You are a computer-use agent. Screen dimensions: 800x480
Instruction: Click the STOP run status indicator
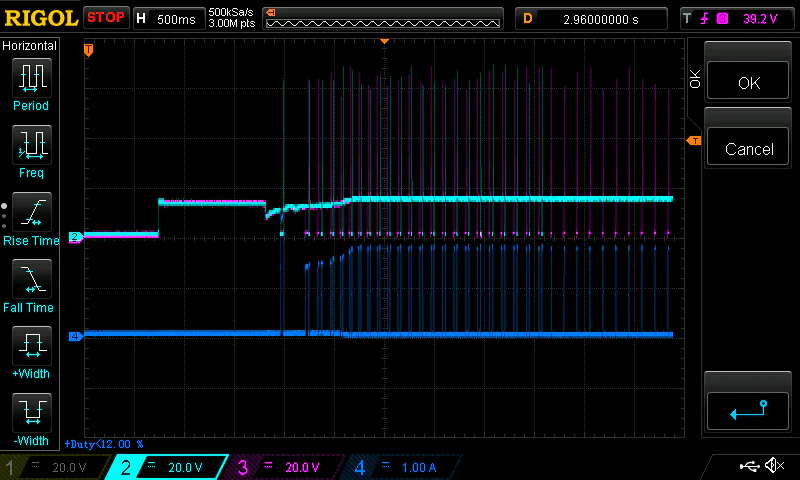[x=106, y=18]
